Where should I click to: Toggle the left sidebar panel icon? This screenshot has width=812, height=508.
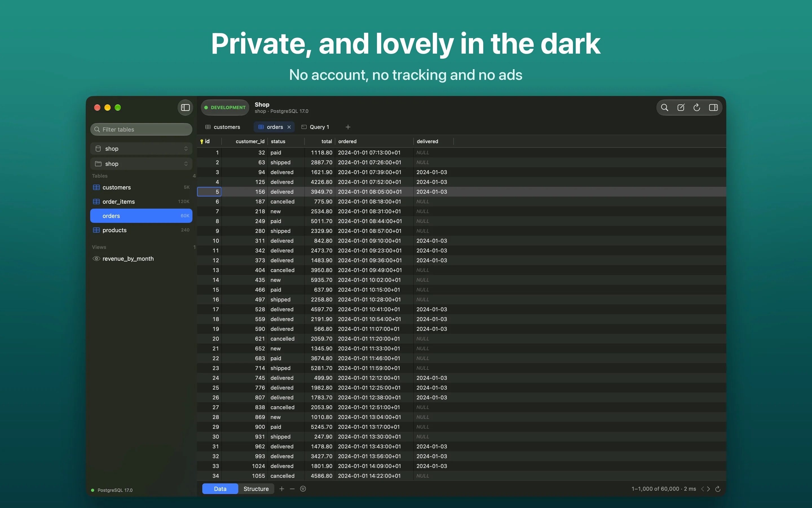[185, 108]
